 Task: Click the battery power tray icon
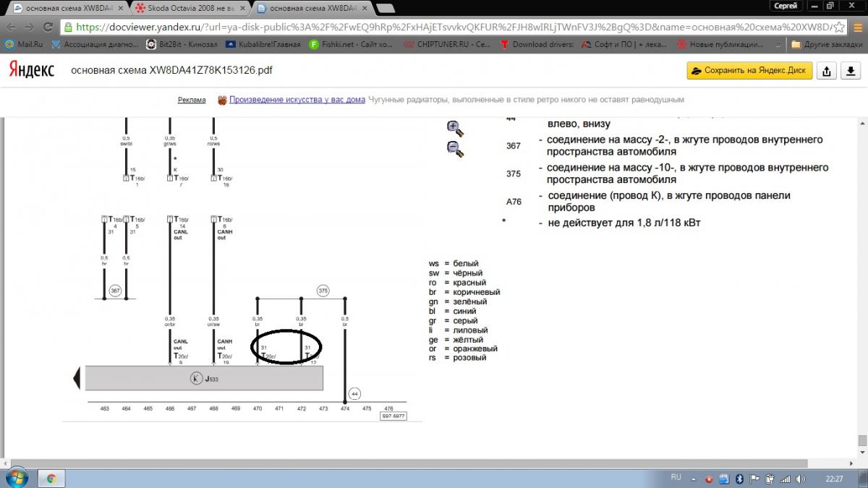(770, 479)
